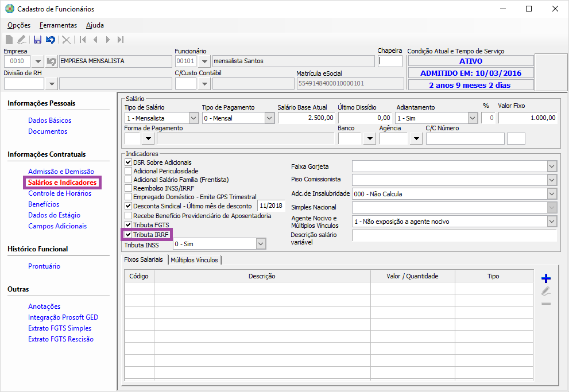Open Controle de Horários link
The height and width of the screenshot is (392, 569).
tap(60, 193)
